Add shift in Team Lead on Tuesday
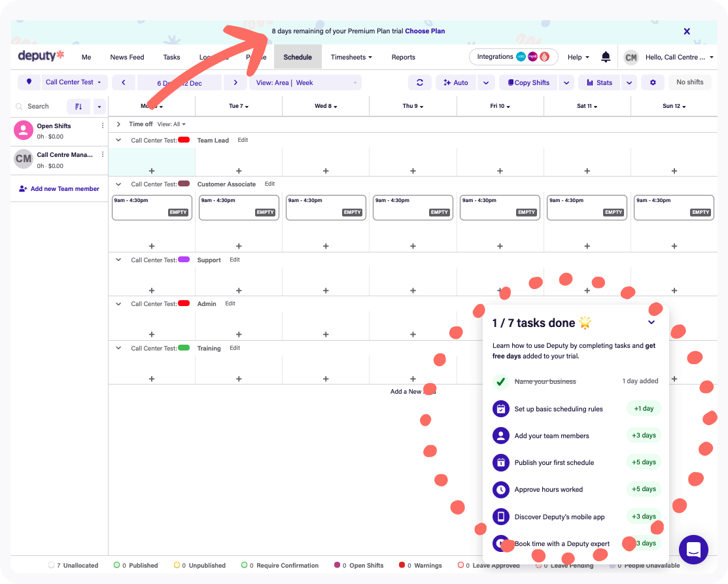 point(239,171)
